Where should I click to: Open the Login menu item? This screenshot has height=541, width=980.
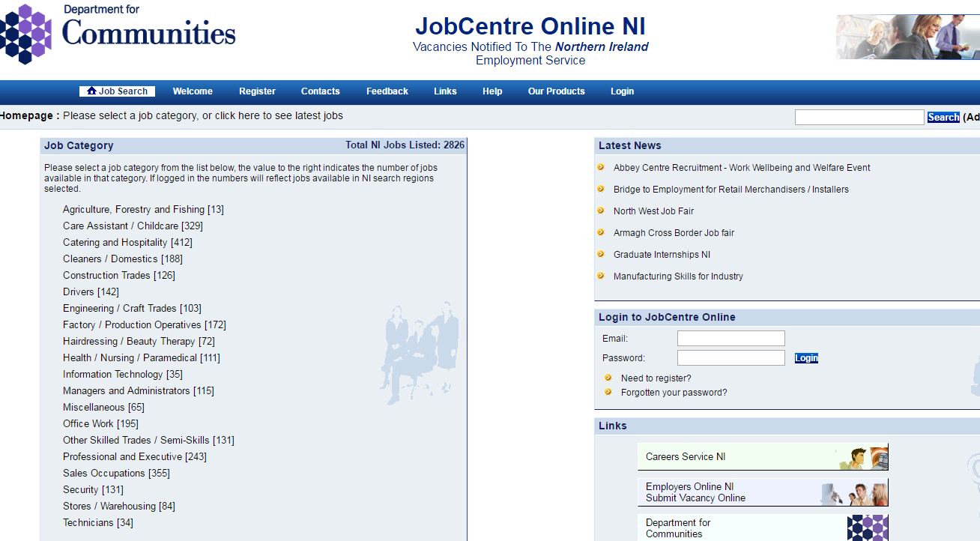tap(622, 91)
